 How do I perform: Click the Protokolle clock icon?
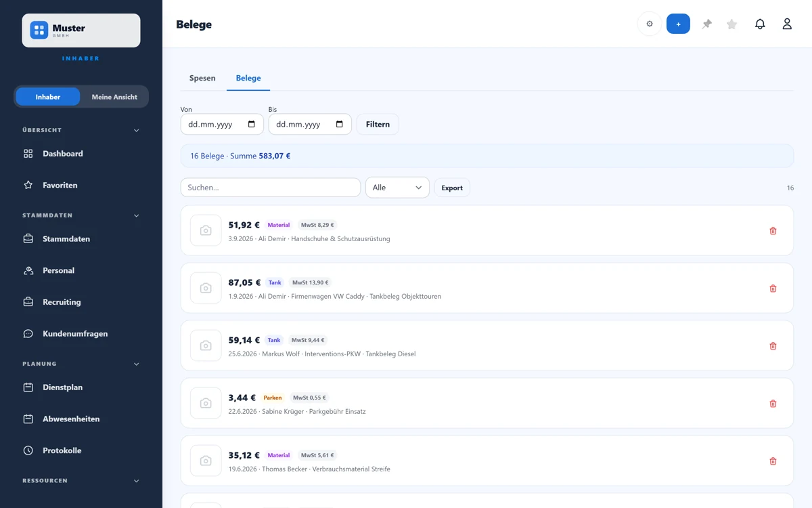[28, 450]
